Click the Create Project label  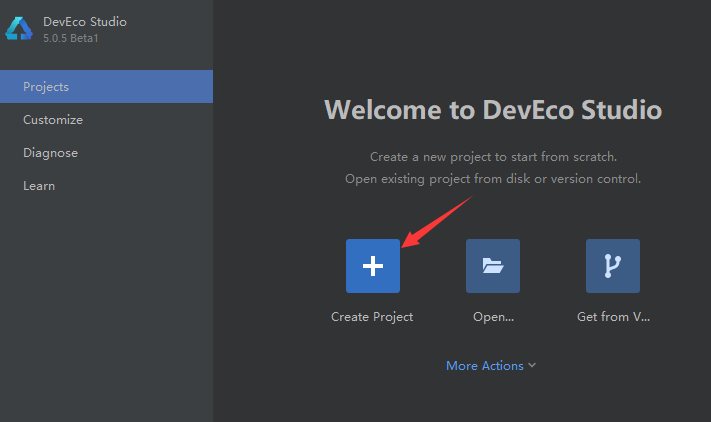coord(372,317)
